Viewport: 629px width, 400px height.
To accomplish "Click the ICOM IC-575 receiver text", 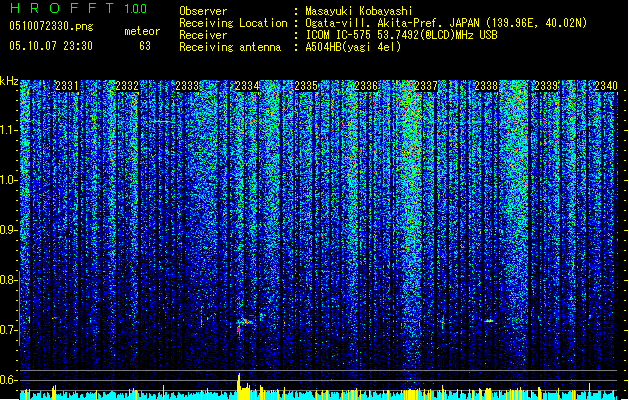I will (401, 35).
